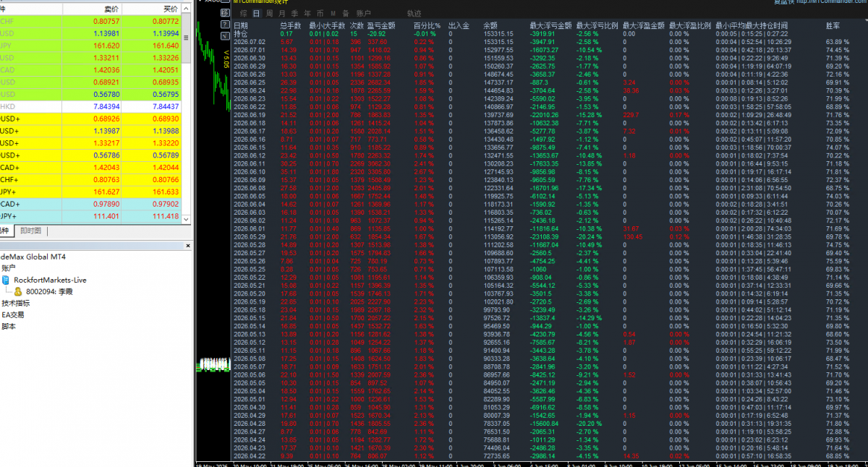Open the 账户 account statistics tab
Screen dimensions: 868x467
point(363,14)
